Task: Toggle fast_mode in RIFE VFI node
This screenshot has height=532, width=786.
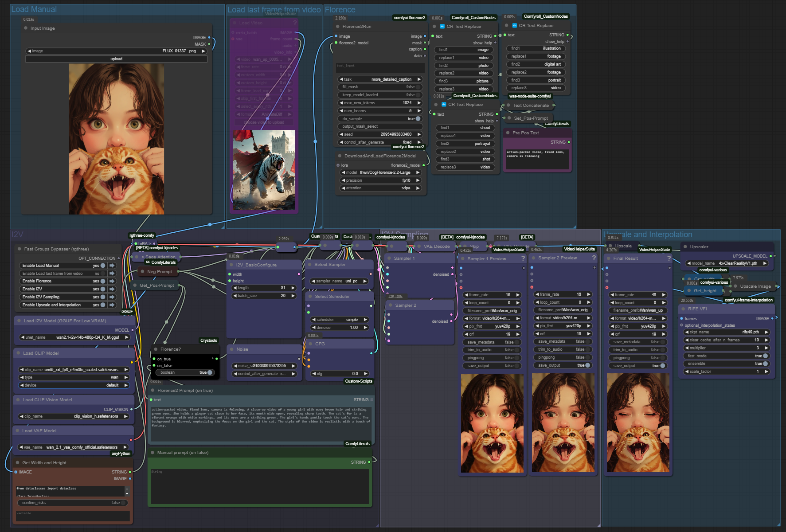Action: point(765,356)
